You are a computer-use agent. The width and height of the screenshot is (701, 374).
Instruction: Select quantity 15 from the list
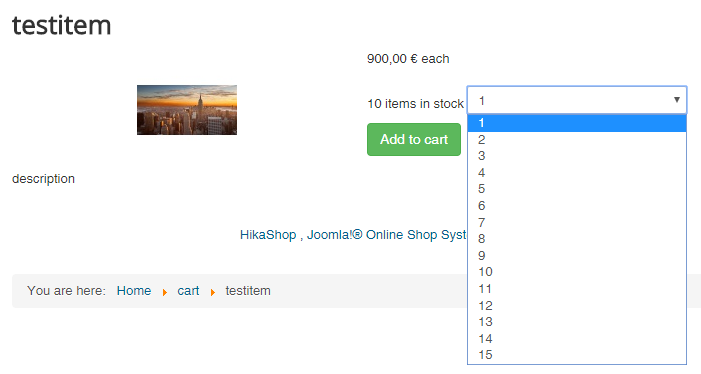[577, 355]
